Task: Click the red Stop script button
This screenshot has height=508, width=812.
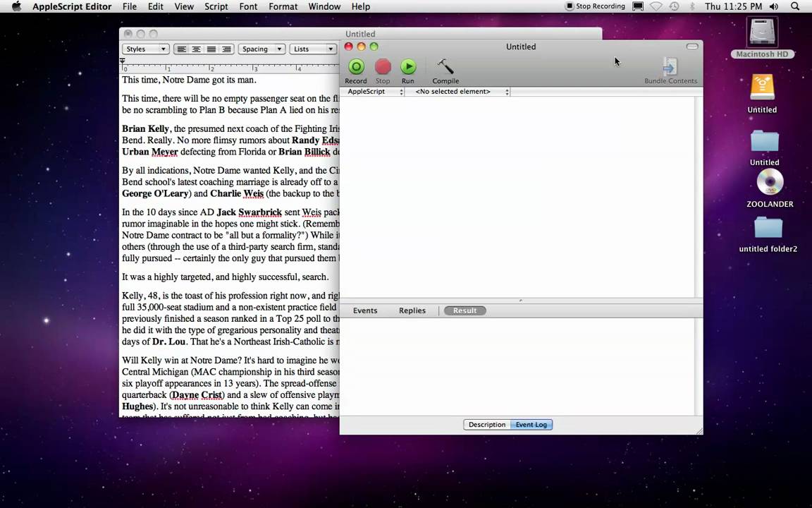Action: click(x=383, y=71)
